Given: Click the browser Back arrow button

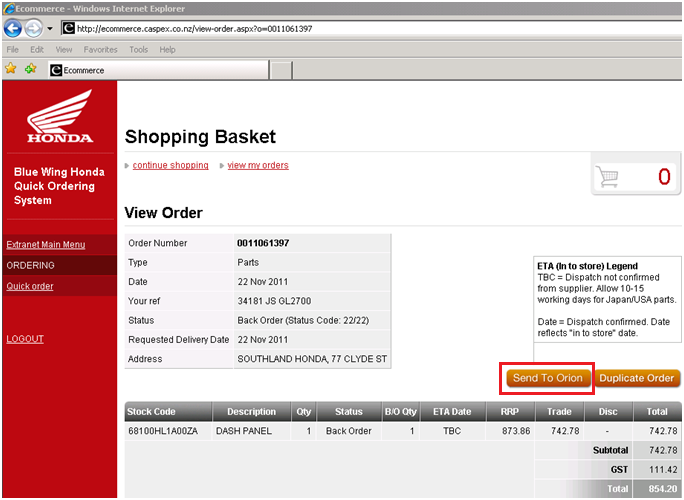Looking at the screenshot, I should pyautogui.click(x=12, y=29).
